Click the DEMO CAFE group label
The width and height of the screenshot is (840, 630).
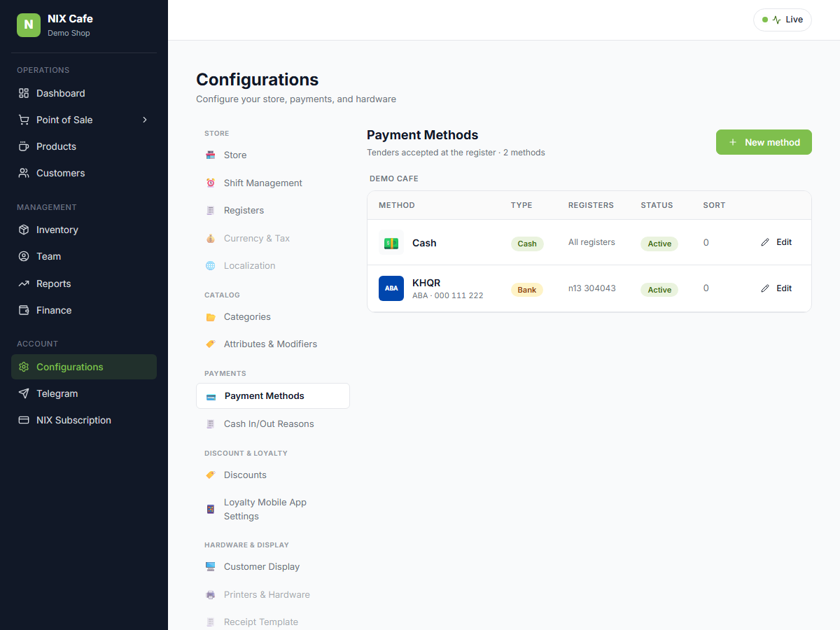pos(394,178)
